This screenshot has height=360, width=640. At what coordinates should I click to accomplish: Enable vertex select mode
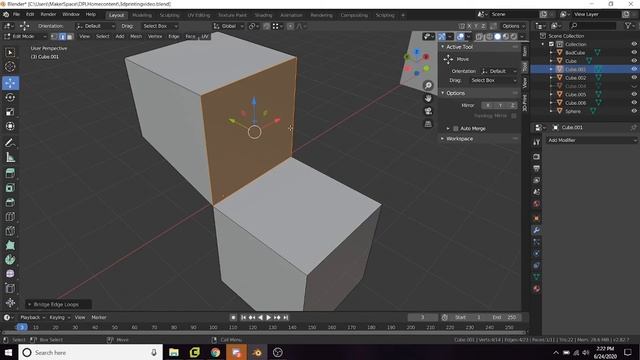coord(54,36)
